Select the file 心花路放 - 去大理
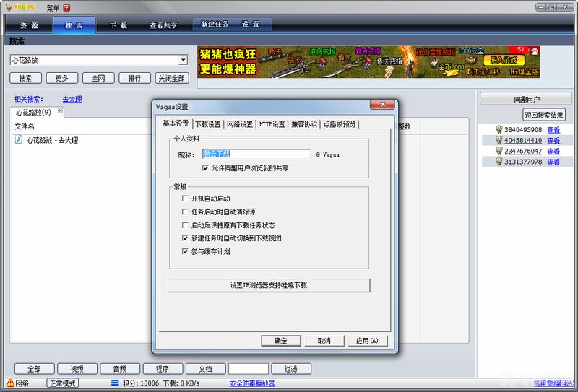This screenshot has width=578, height=392. click(52, 140)
